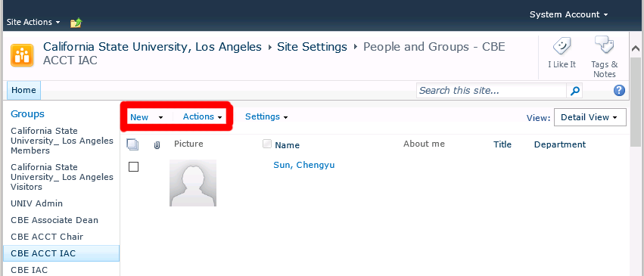This screenshot has height=276, width=644.
Task: Click the search magnifier button
Action: [x=575, y=91]
